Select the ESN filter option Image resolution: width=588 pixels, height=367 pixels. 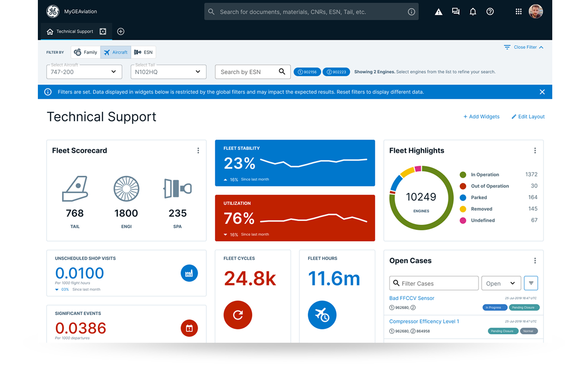(143, 52)
